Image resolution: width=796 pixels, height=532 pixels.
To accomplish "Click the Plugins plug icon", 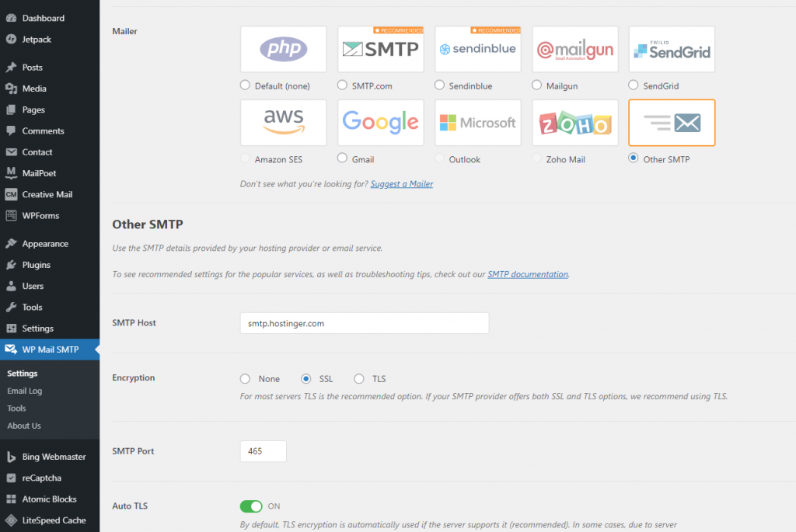I will click(x=11, y=265).
